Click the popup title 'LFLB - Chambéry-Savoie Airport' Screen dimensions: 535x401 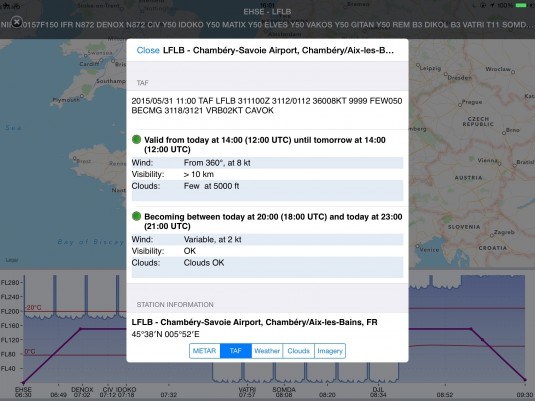(x=278, y=50)
